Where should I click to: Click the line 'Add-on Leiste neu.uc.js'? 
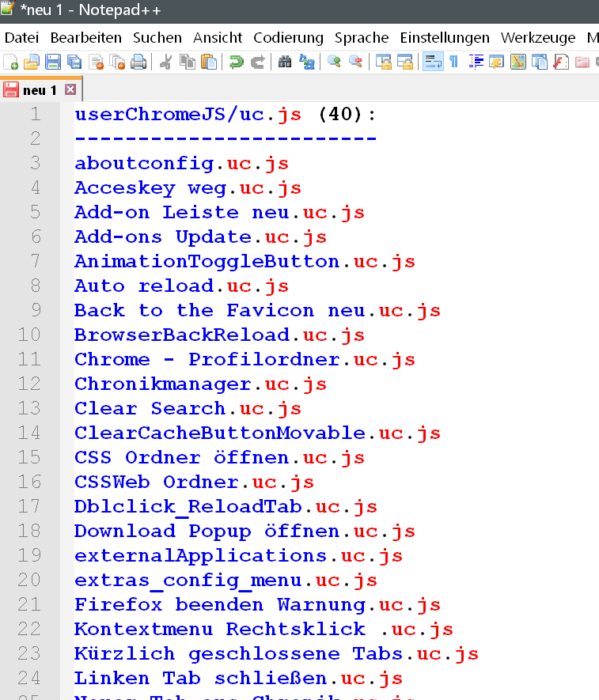[x=219, y=213]
